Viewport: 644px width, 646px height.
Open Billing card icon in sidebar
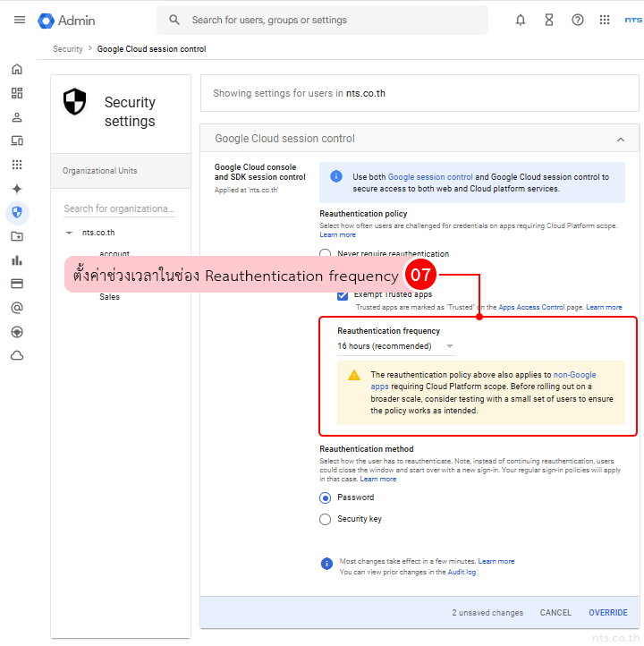17,284
